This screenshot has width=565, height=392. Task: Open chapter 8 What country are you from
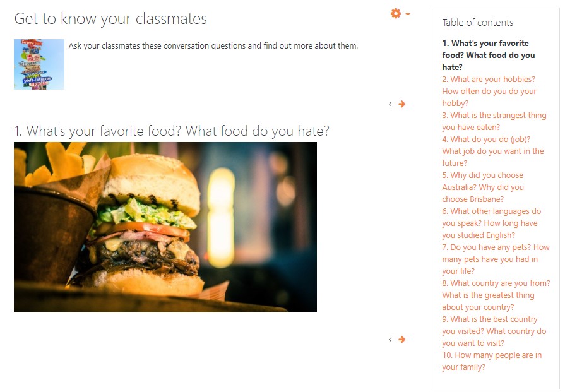pos(496,295)
